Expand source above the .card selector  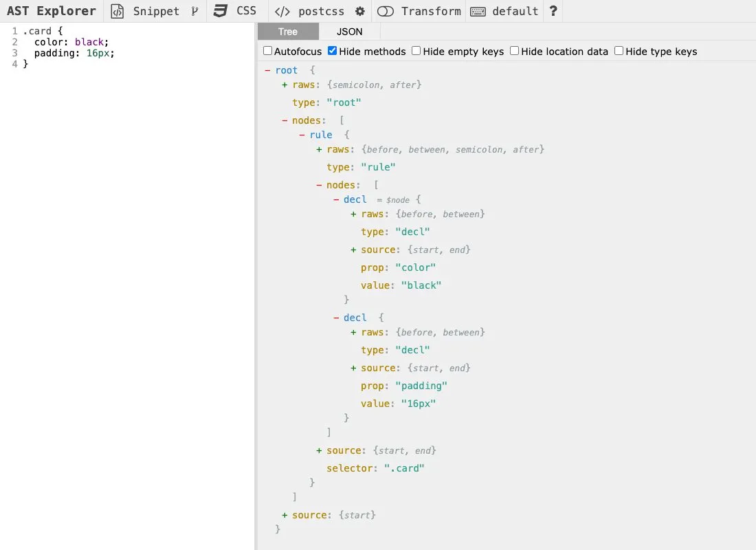click(x=319, y=450)
